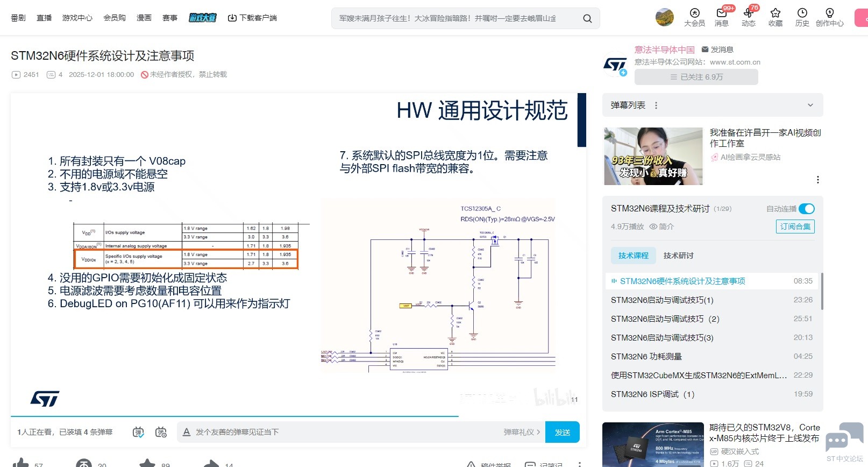Screen dimensions: 868x467
Task: Click the search magnifier icon
Action: coord(587,19)
